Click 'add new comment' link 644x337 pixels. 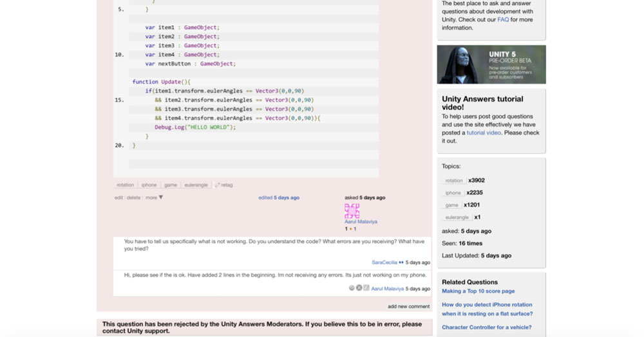click(408, 306)
